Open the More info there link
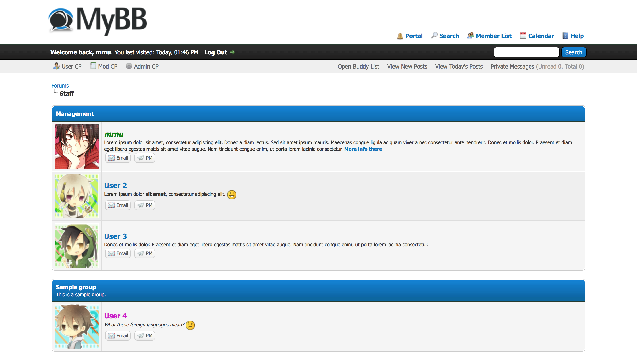 (363, 149)
